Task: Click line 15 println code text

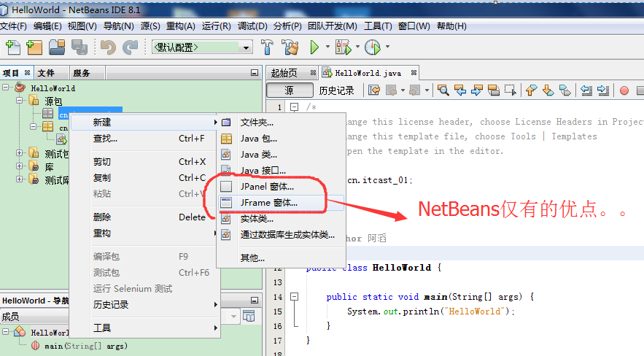Action: (430, 311)
